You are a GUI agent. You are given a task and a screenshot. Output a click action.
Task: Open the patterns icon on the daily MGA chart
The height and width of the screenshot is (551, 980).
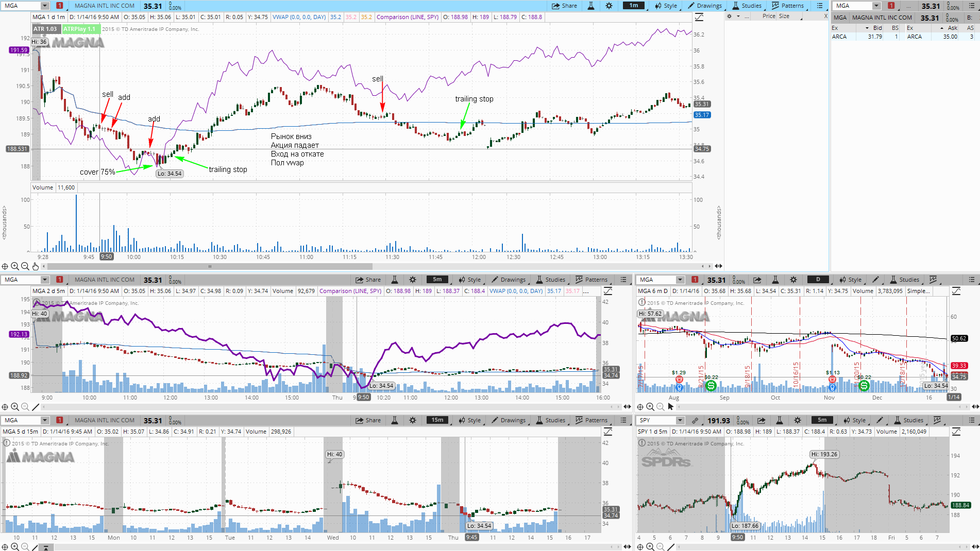933,280
